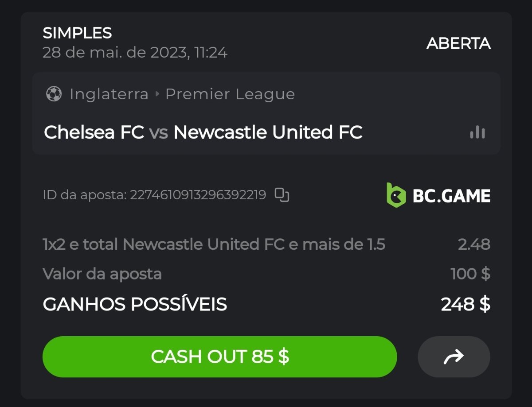Viewport: 532px width, 407px height.
Task: Click the CASH OUT 85 $ button
Action: coord(219,357)
